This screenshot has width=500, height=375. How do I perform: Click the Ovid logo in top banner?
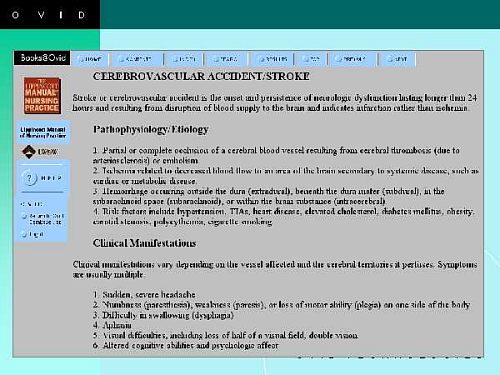click(x=49, y=15)
